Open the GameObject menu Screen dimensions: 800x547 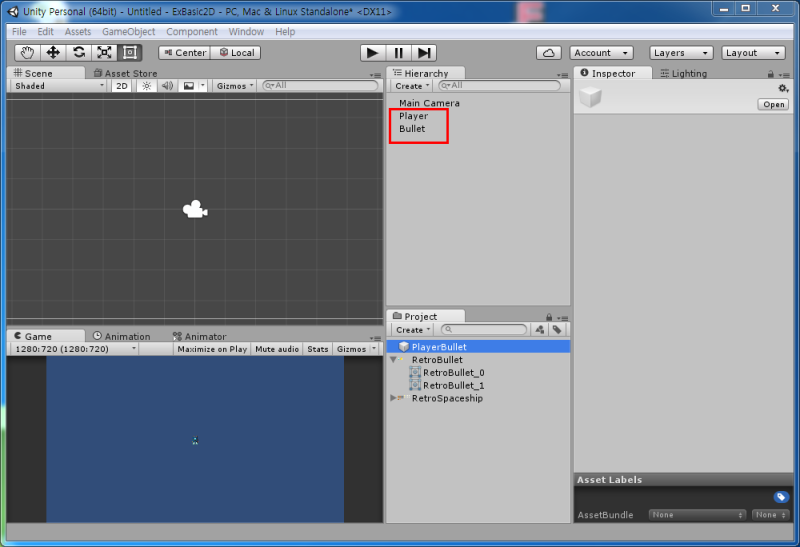point(129,32)
